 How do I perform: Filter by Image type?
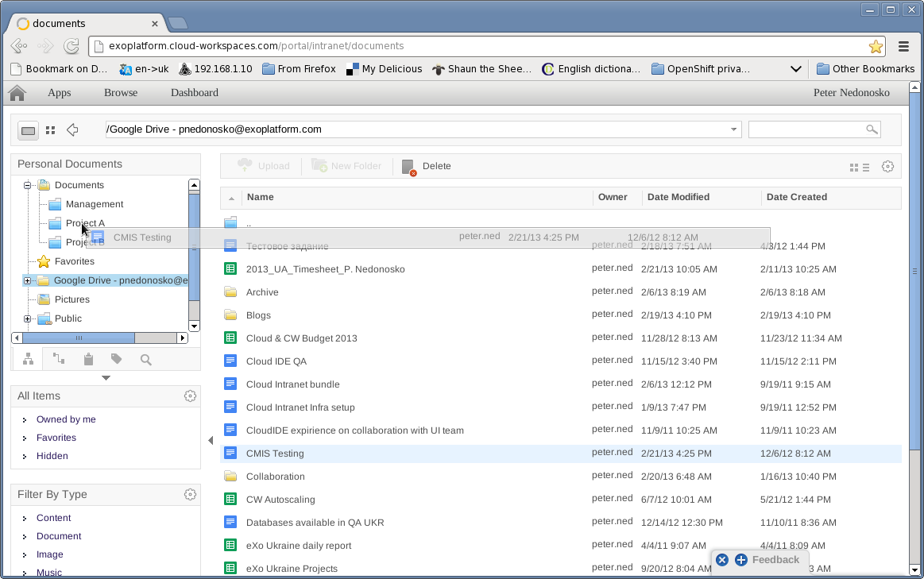49,554
